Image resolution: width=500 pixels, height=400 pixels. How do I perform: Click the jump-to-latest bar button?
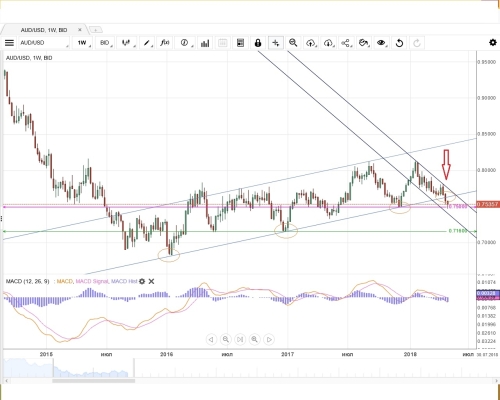(x=240, y=339)
